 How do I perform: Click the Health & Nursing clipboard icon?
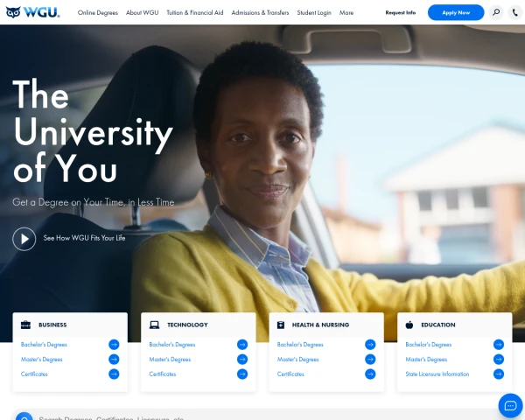click(x=281, y=325)
